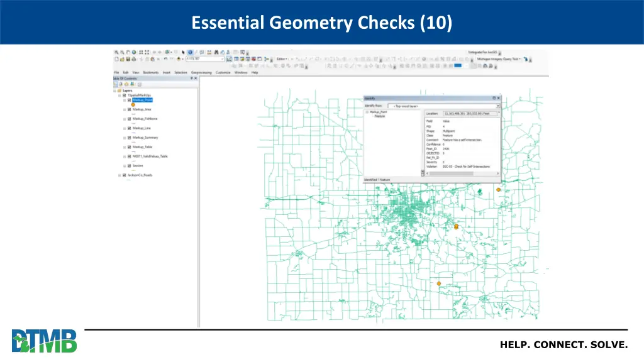Select the Pan hand tool
644x362 pixels.
tap(128, 53)
